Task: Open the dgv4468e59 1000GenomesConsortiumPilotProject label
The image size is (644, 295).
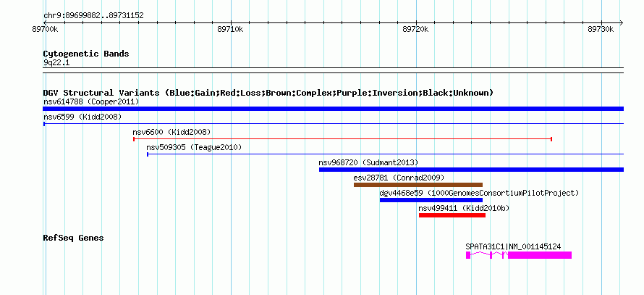Action: coord(479,193)
